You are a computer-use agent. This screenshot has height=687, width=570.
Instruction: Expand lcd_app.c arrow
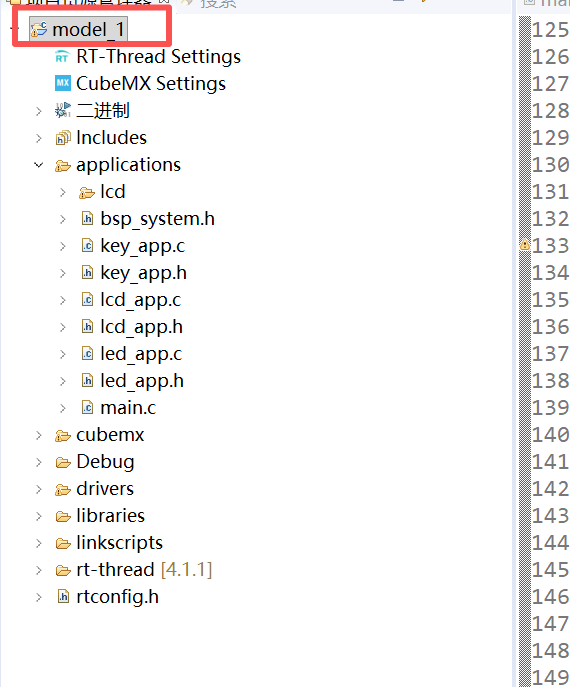63,300
